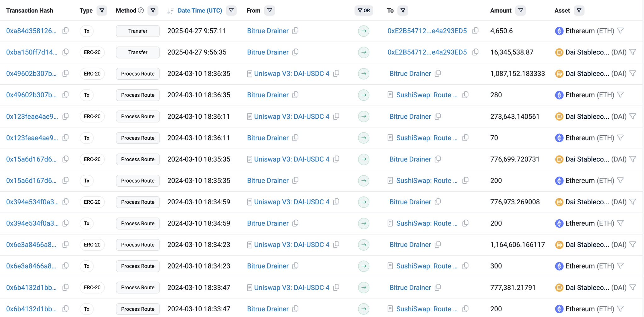Copy Uniswap V3 address in 776,973.269008 row
This screenshot has width=644, height=317.
tap(336, 202)
